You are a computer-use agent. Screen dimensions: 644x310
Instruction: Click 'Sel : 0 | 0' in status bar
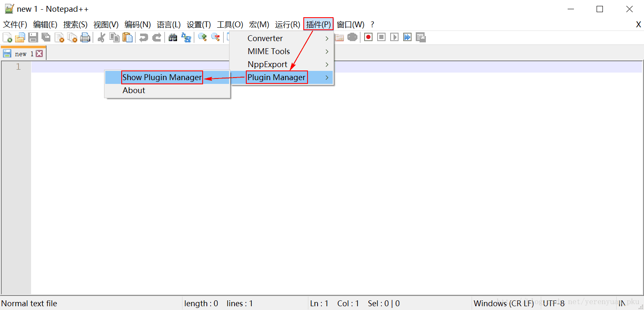click(x=383, y=303)
